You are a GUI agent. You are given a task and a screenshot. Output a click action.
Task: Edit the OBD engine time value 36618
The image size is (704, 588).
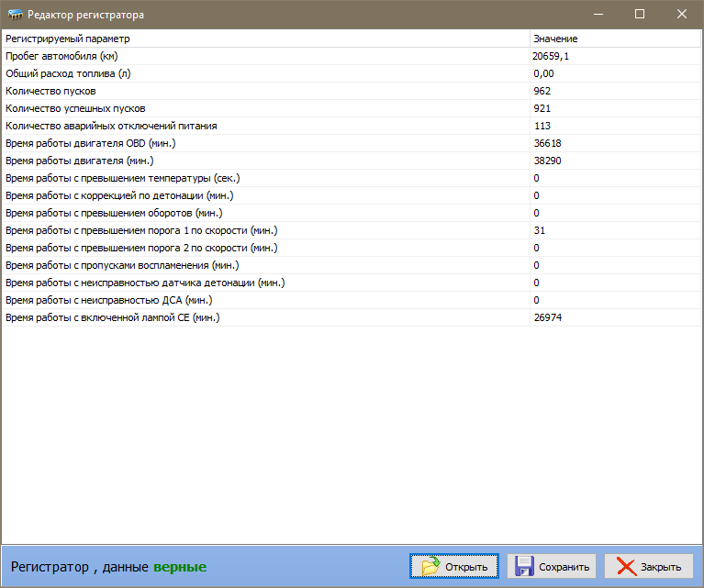(x=547, y=143)
